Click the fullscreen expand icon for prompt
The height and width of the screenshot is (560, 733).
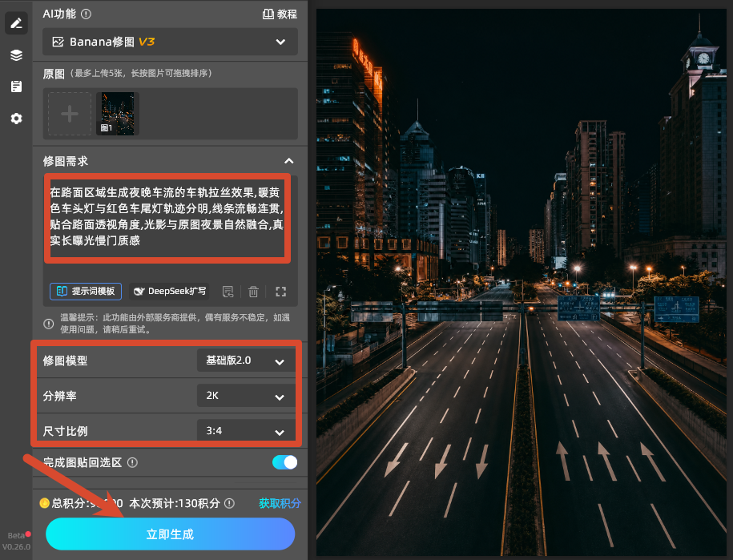pos(280,292)
